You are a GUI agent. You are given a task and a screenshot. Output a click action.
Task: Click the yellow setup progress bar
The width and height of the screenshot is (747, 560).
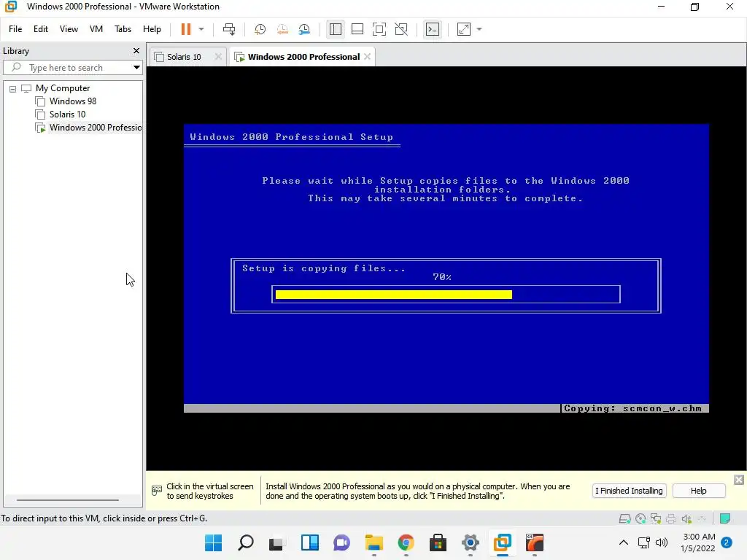[393, 295]
